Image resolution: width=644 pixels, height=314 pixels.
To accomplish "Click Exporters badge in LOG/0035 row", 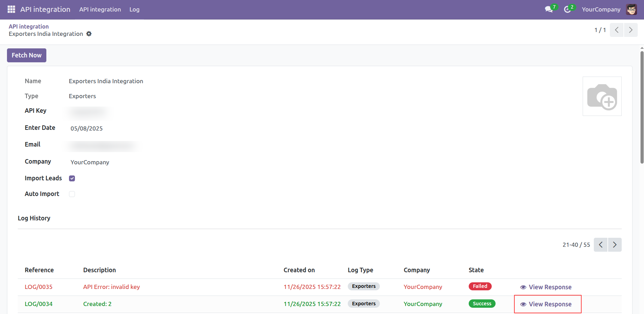I will (x=364, y=286).
